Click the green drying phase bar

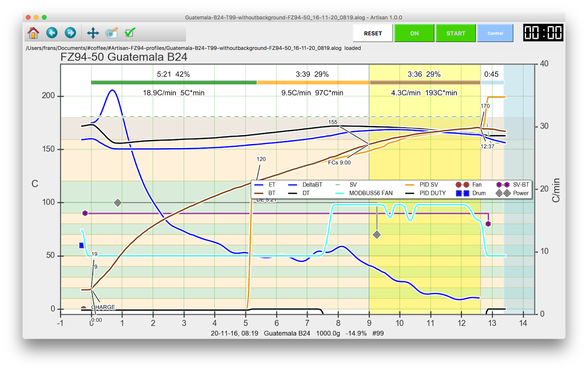click(174, 83)
